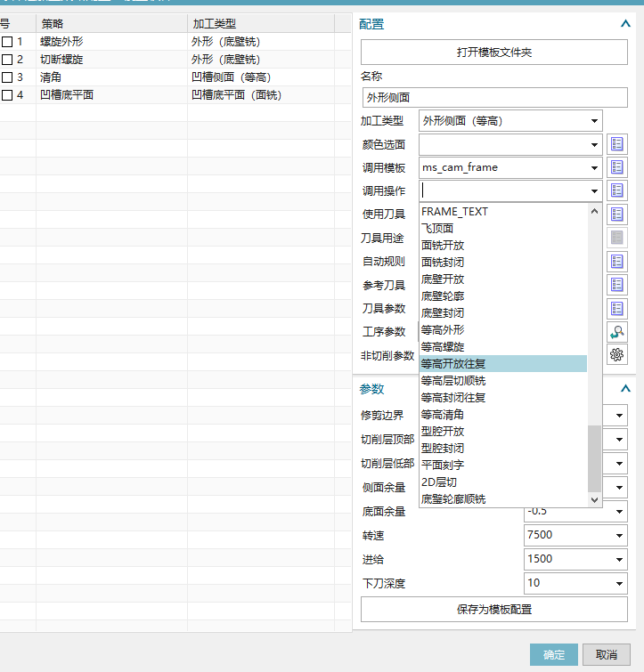Close the 调用操作 dropdown via its arrow
644x672 pixels.
tap(594, 190)
